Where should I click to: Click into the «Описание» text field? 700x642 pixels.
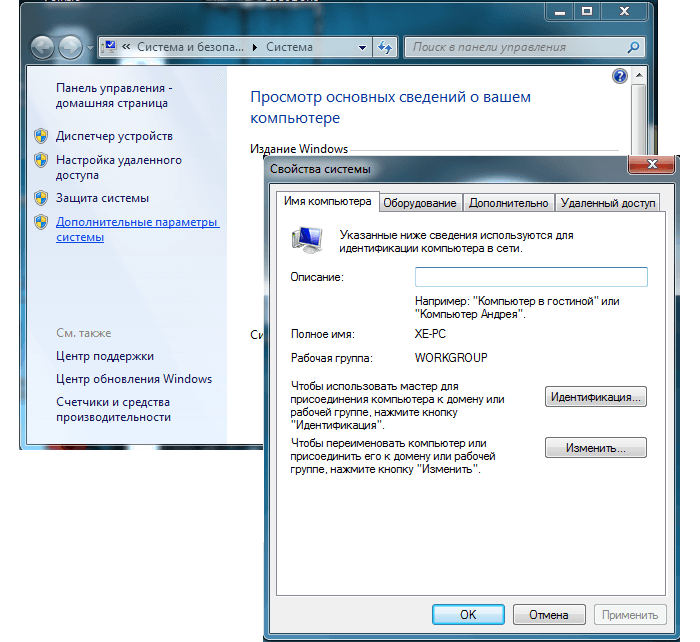click(531, 277)
